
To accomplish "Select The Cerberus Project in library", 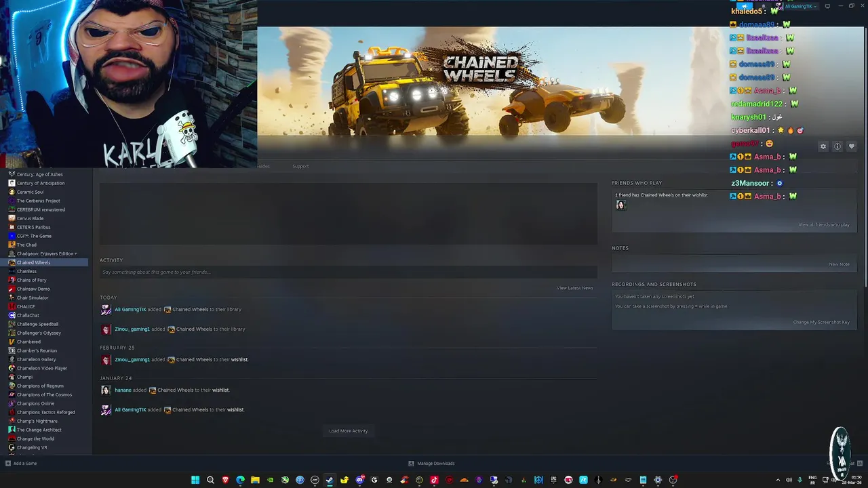I will pyautogui.click(x=45, y=201).
